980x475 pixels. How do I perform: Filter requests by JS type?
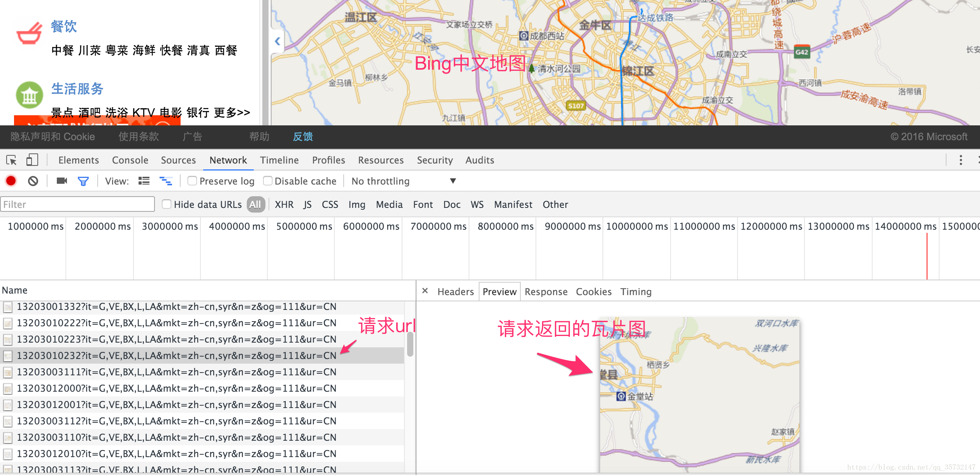point(307,204)
